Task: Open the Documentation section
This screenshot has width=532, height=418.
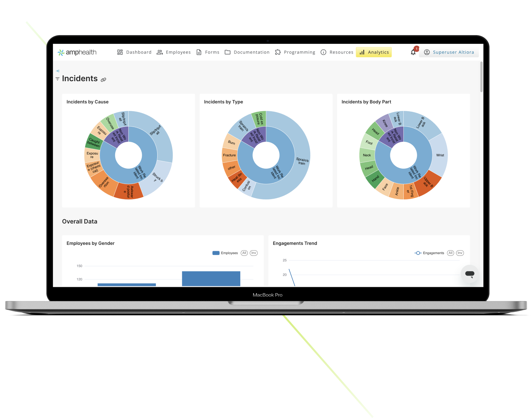Action: pyautogui.click(x=247, y=52)
